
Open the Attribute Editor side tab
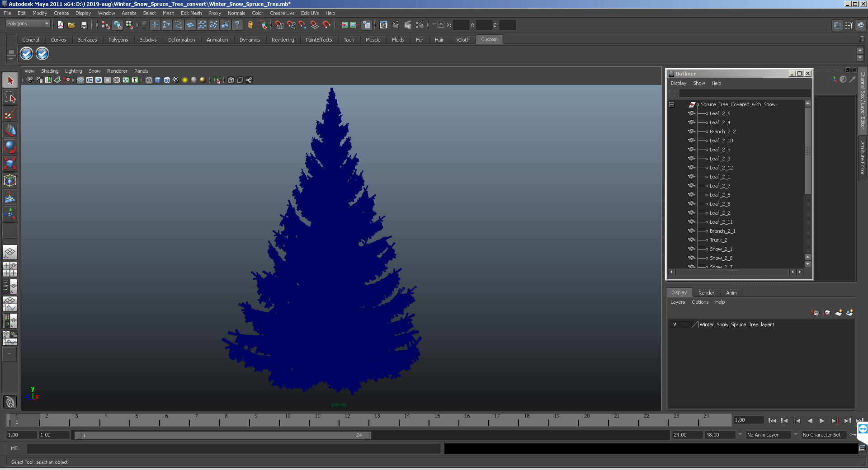coord(863,158)
